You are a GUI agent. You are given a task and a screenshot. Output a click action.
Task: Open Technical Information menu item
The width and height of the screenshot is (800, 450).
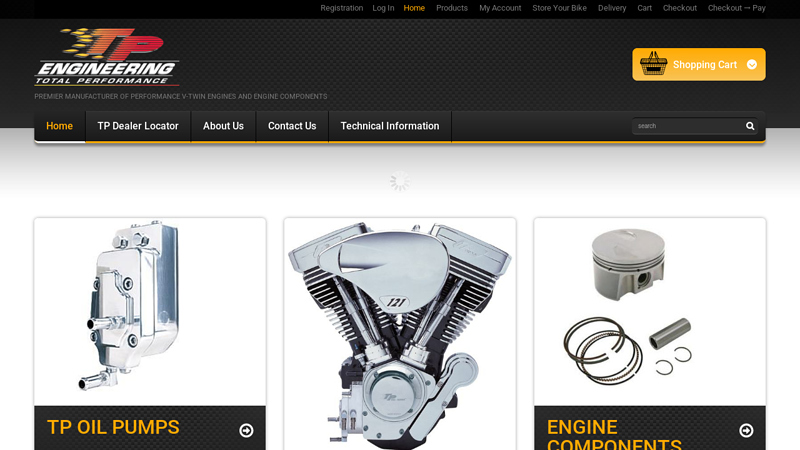click(390, 126)
